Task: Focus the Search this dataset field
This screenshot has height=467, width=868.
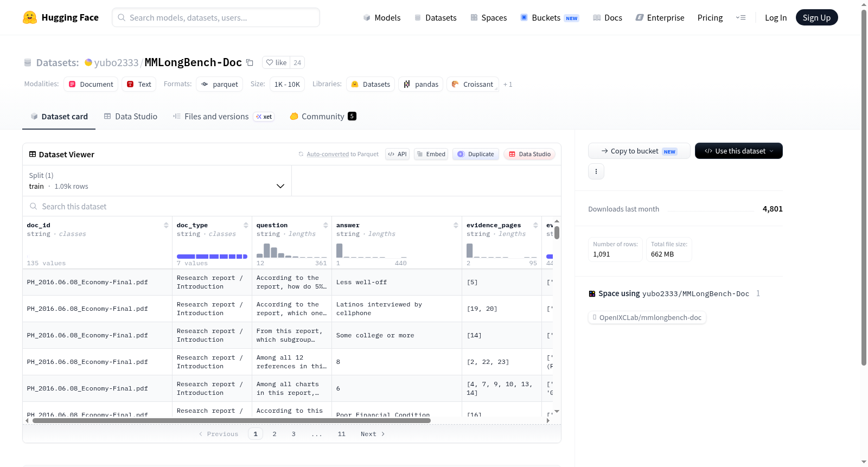Action: [x=292, y=206]
